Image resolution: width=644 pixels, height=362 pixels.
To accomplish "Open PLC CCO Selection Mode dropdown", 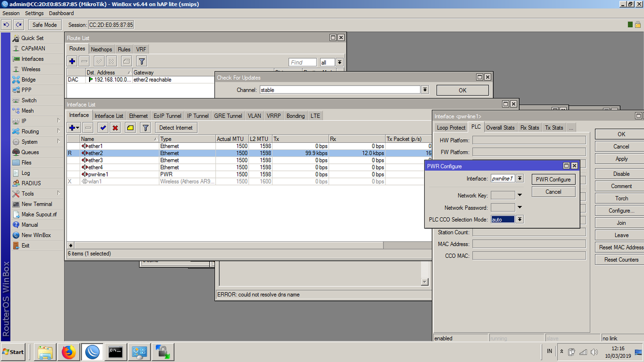I will click(x=520, y=219).
